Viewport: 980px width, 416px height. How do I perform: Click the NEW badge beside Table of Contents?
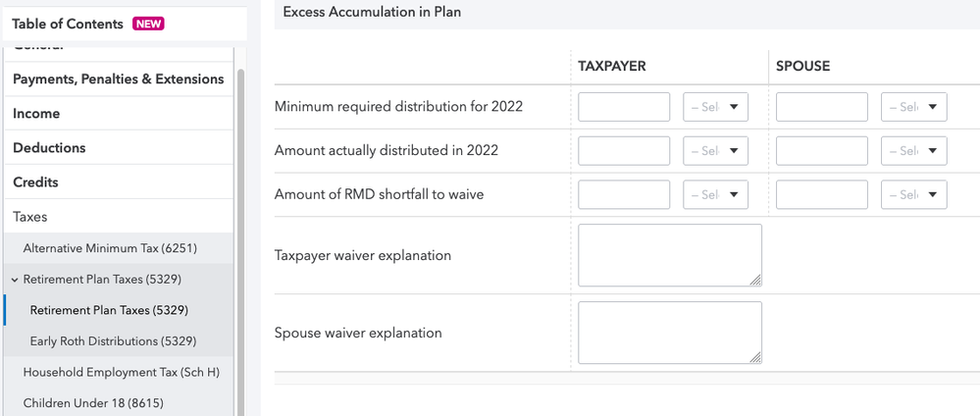pyautogui.click(x=148, y=24)
